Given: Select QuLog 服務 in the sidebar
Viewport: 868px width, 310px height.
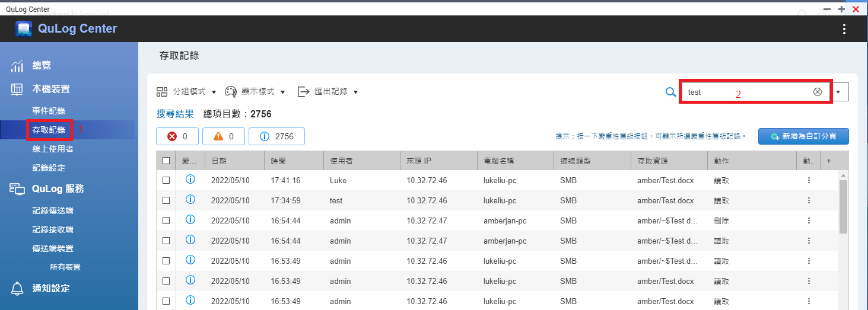Looking at the screenshot, I should [58, 188].
